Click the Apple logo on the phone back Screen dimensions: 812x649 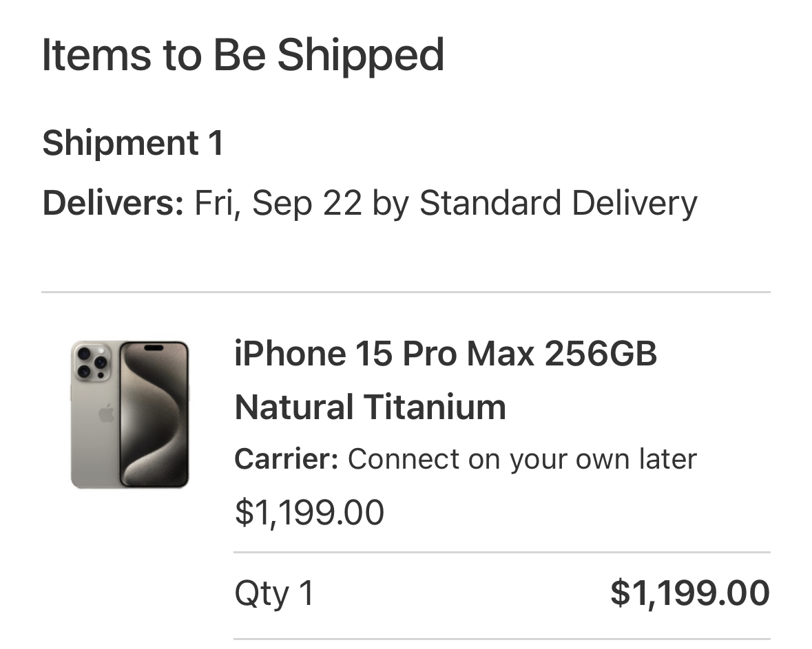pyautogui.click(x=105, y=414)
